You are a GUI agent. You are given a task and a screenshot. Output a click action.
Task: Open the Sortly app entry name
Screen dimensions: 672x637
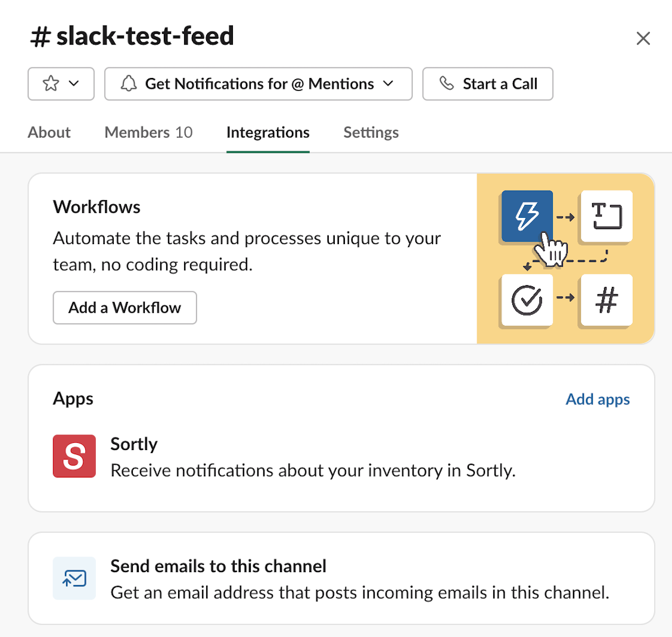[134, 444]
